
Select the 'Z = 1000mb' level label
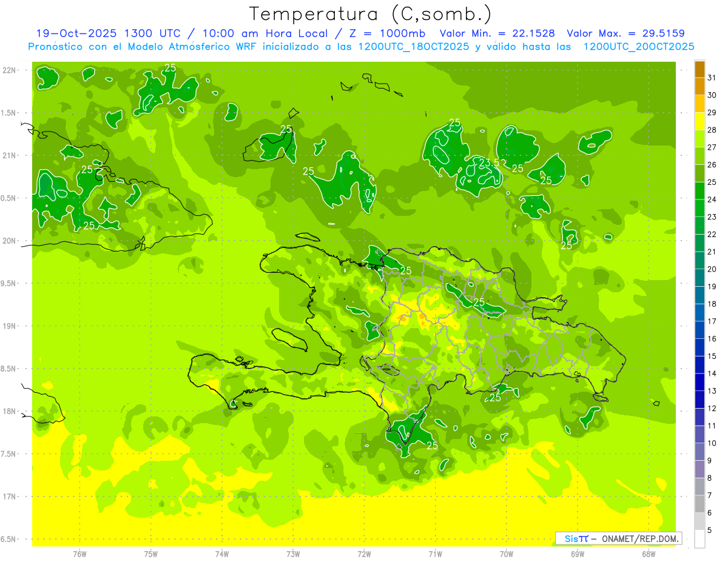click(387, 33)
